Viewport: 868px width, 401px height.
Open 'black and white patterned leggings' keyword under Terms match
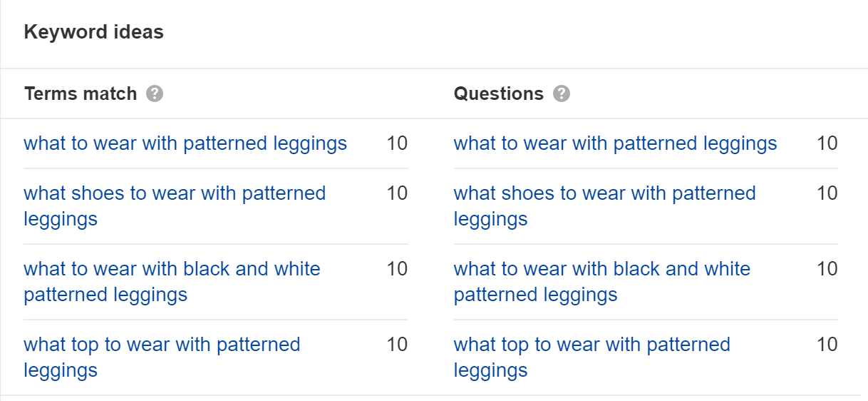(172, 281)
